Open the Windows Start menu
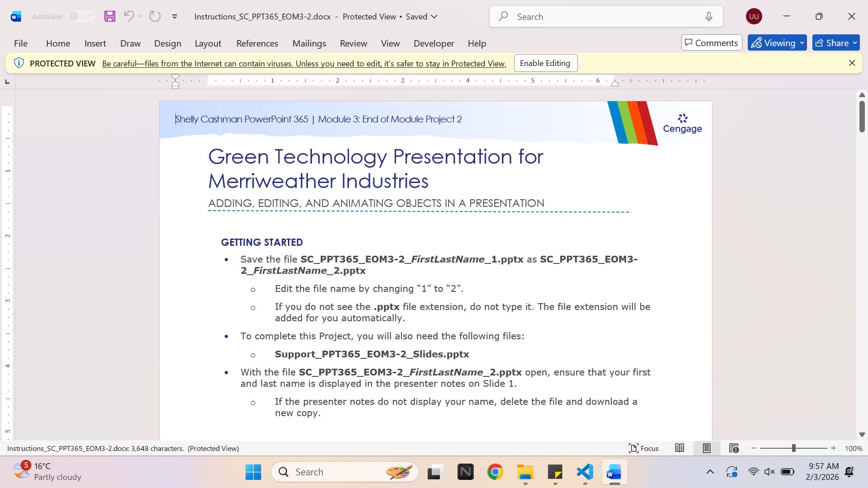Screen dimensions: 868x488 point(253,472)
